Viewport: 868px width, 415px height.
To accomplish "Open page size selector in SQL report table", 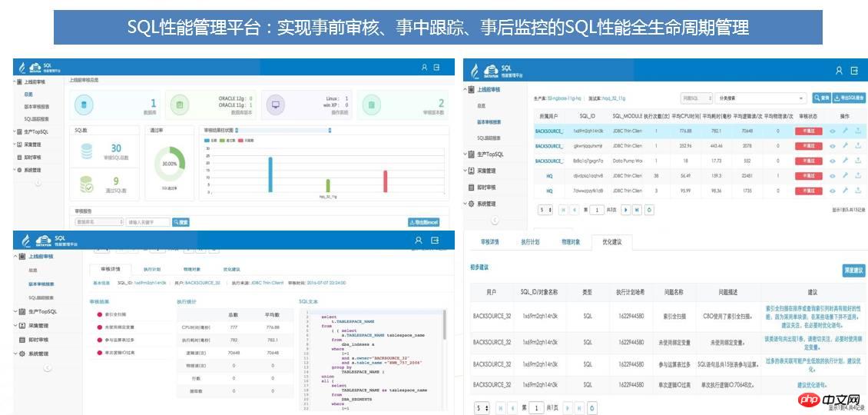I will point(545,211).
